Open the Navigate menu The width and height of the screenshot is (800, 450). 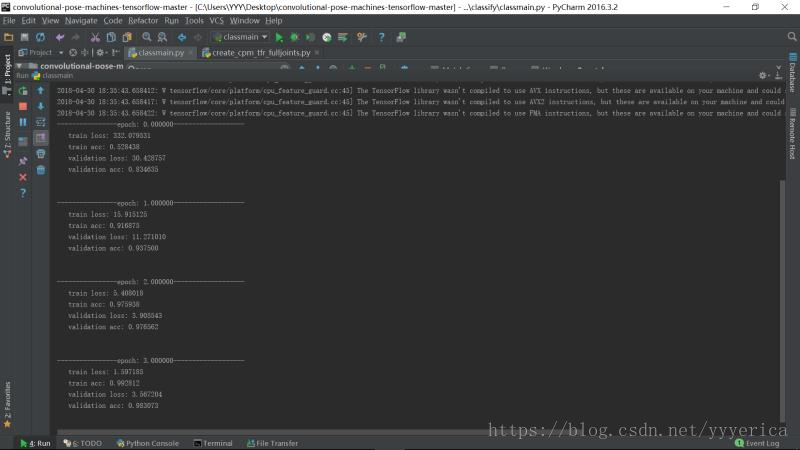pyautogui.click(x=81, y=21)
